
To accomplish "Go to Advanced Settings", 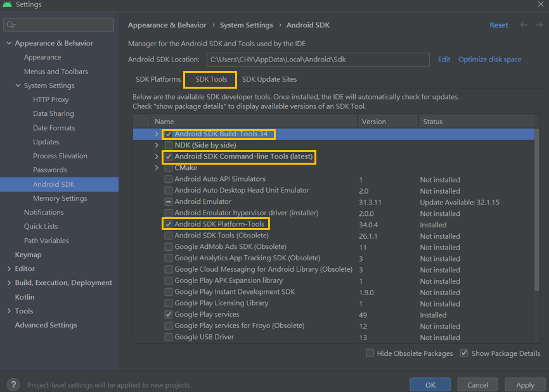I will coord(46,325).
